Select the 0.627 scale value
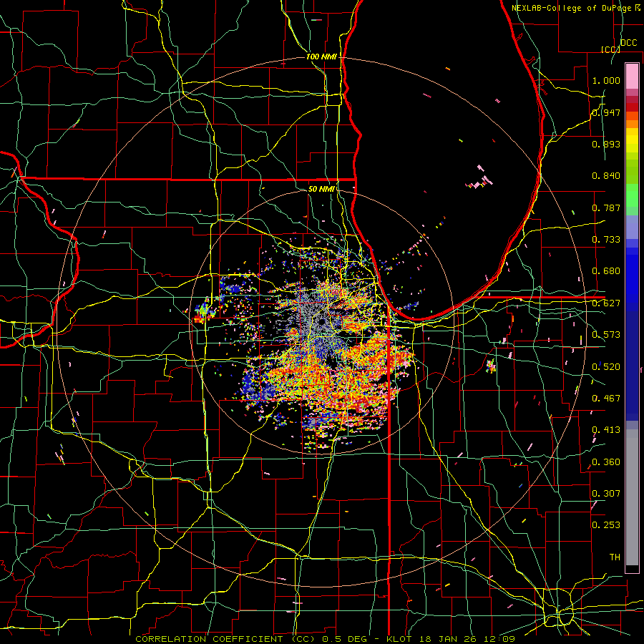Viewport: 644px width, 644px height. [x=606, y=303]
